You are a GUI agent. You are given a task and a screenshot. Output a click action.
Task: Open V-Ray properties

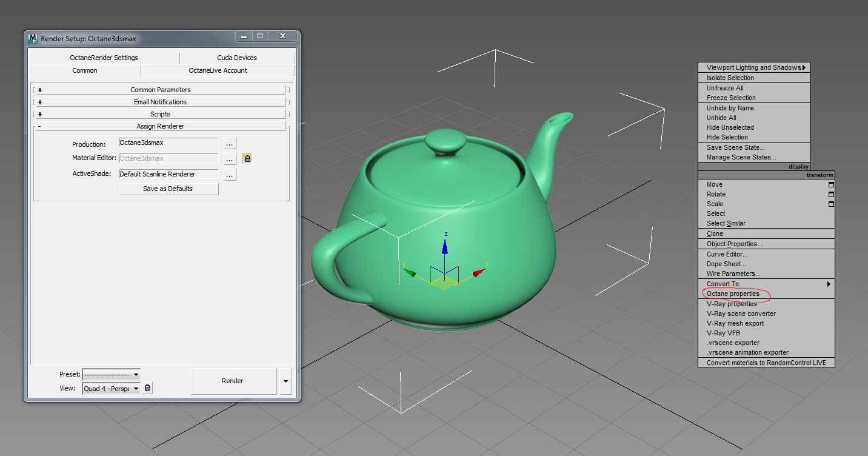coord(766,304)
